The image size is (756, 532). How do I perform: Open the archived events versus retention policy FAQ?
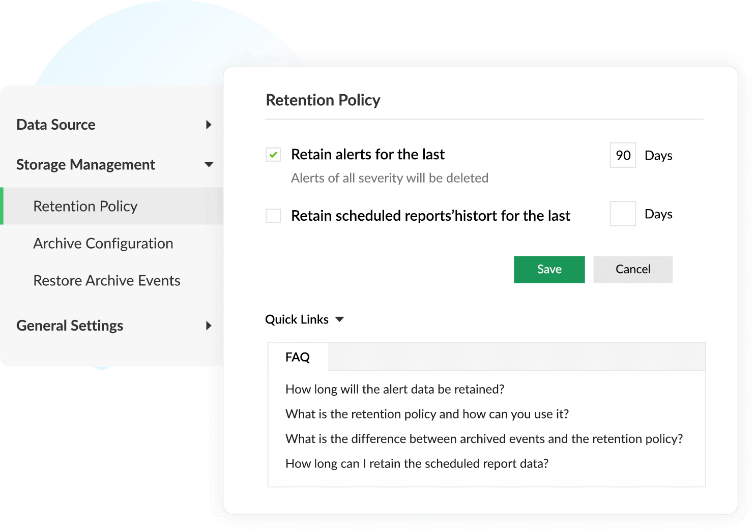click(x=484, y=438)
